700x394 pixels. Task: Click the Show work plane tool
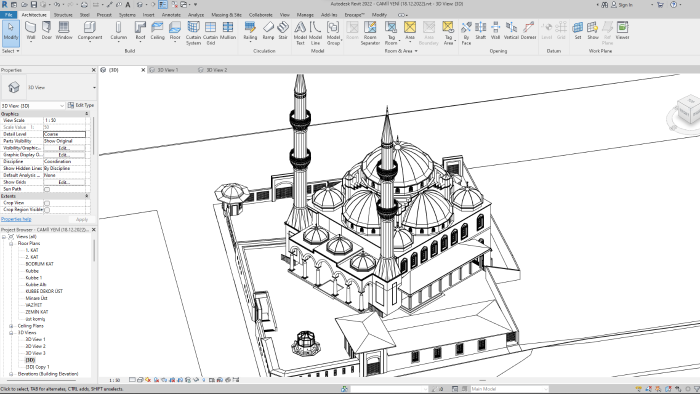tap(593, 31)
